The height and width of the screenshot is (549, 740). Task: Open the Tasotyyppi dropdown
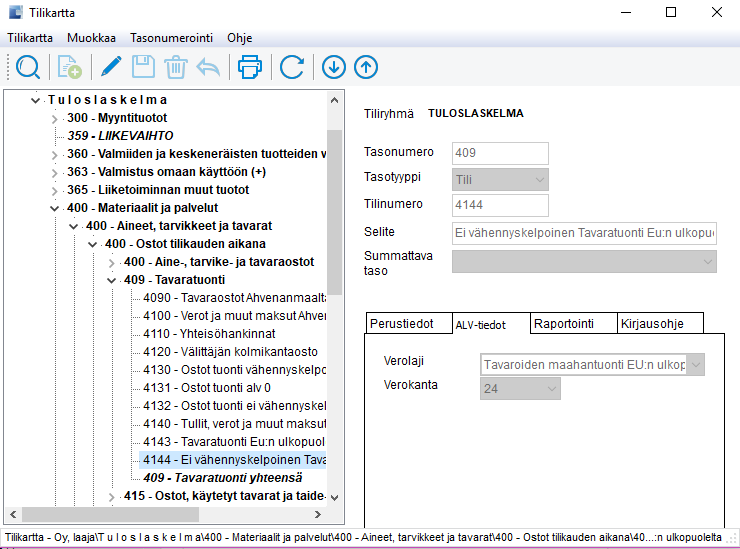(500, 179)
